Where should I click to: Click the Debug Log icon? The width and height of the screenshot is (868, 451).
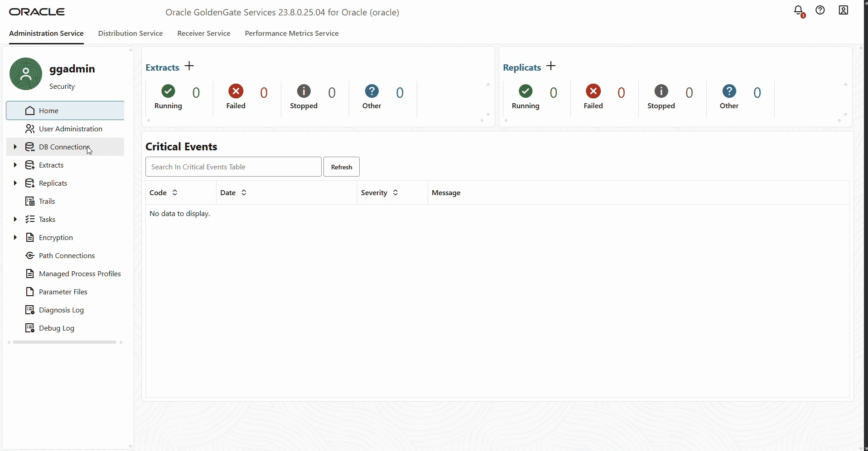(x=30, y=328)
